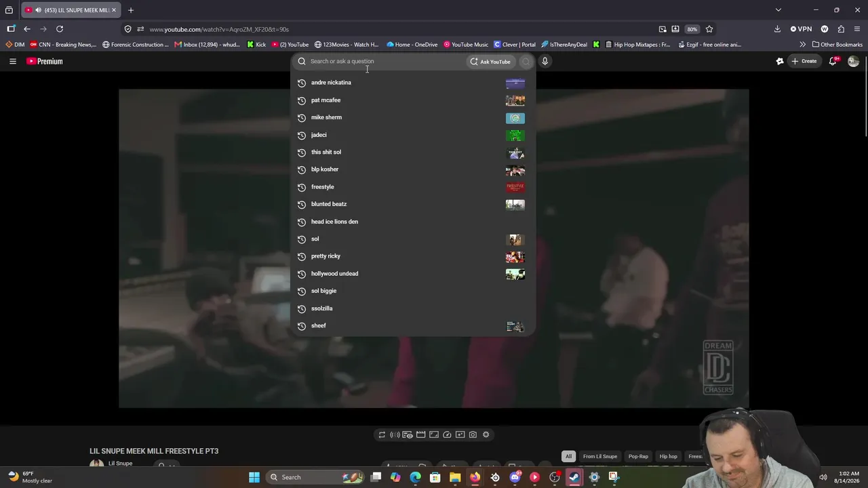The image size is (868, 488).
Task: Open the new tab plus button
Action: click(x=131, y=10)
